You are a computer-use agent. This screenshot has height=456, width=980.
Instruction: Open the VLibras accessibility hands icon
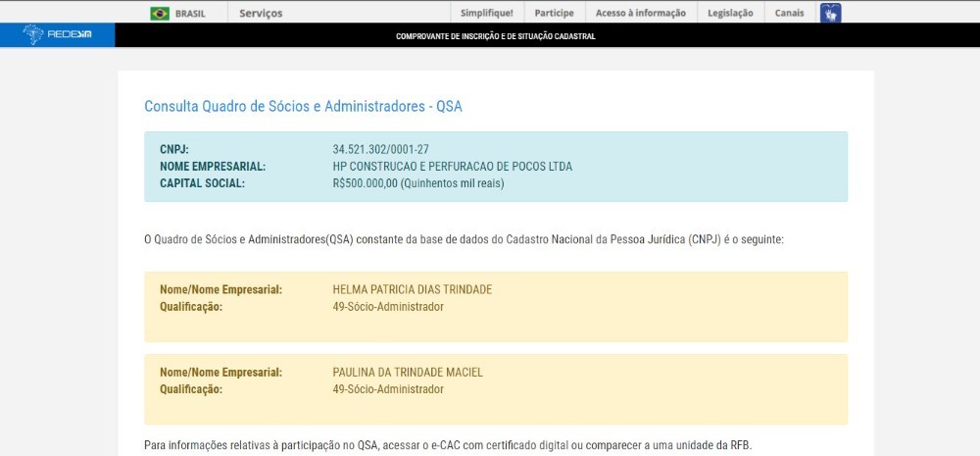click(830, 13)
